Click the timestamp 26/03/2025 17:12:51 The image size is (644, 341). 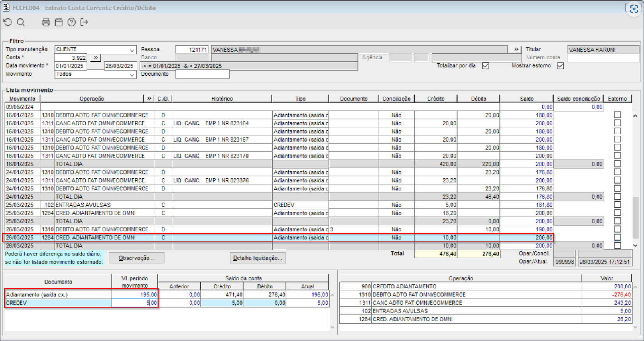point(605,262)
